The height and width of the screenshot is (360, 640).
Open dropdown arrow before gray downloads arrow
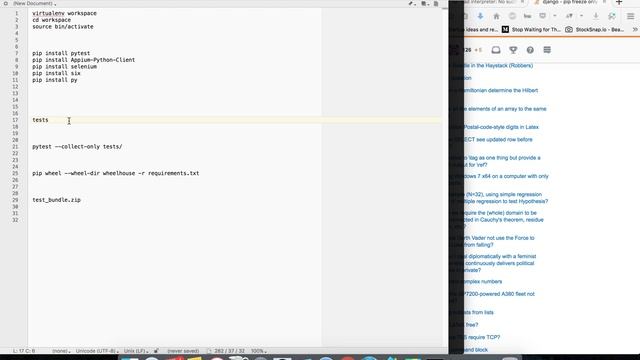coord(581,16)
